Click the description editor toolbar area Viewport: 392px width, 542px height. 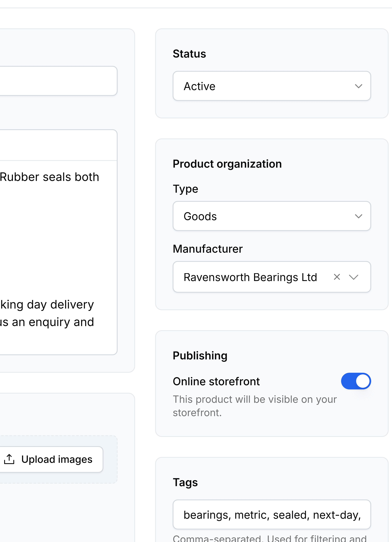pos(58,145)
